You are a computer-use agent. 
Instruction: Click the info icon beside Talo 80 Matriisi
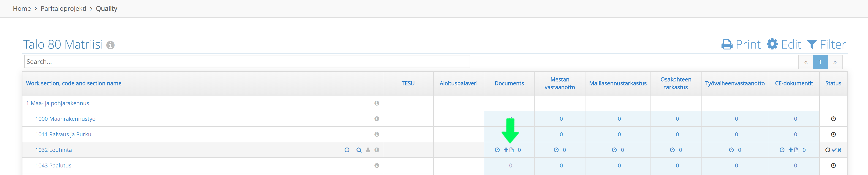[111, 45]
